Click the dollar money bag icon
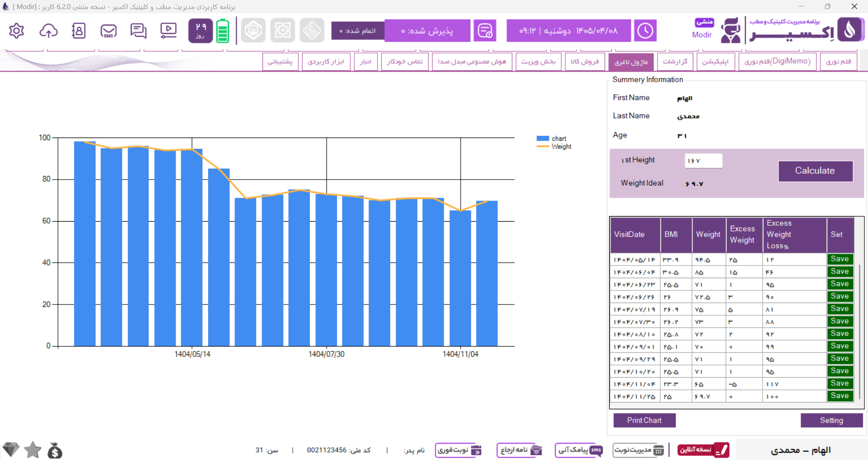 55,450
